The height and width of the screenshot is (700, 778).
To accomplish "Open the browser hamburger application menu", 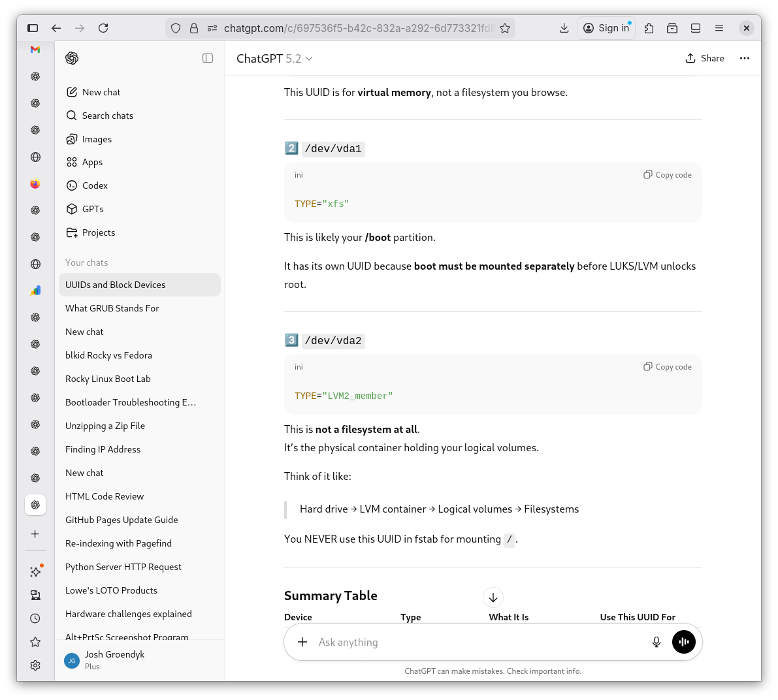I will pyautogui.click(x=719, y=28).
